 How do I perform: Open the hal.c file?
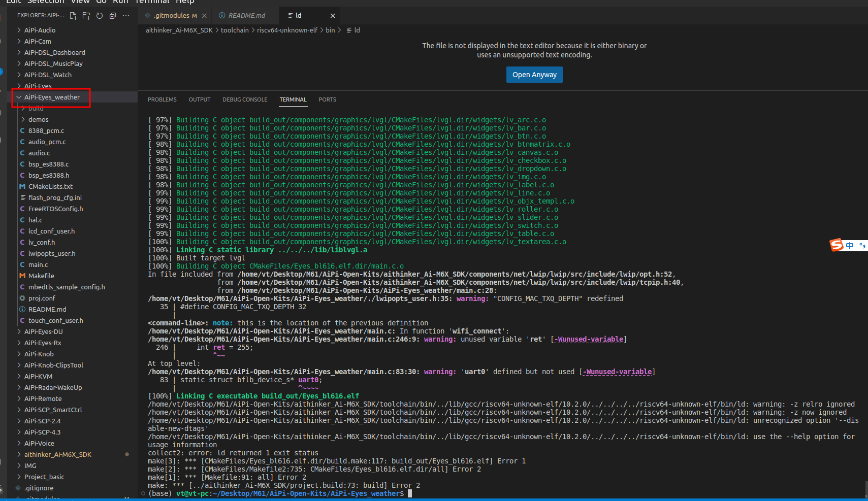[x=72, y=220]
